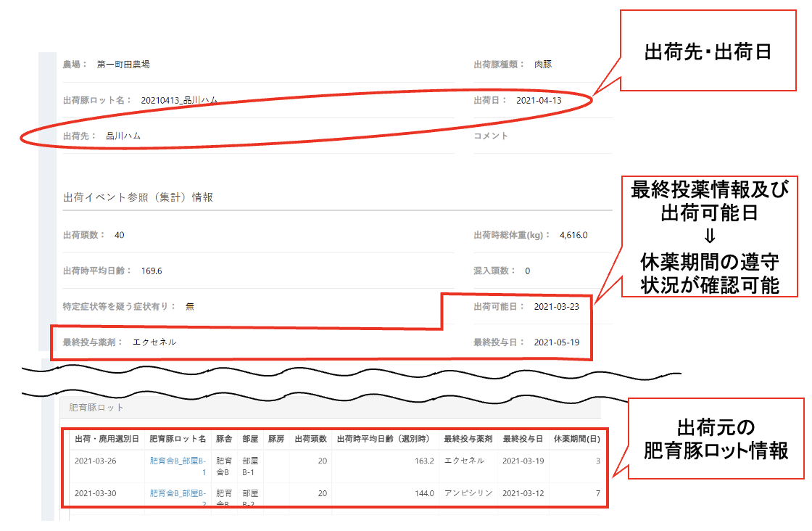
Task: Select the 出荷頭数 value 40
Action: 119,235
